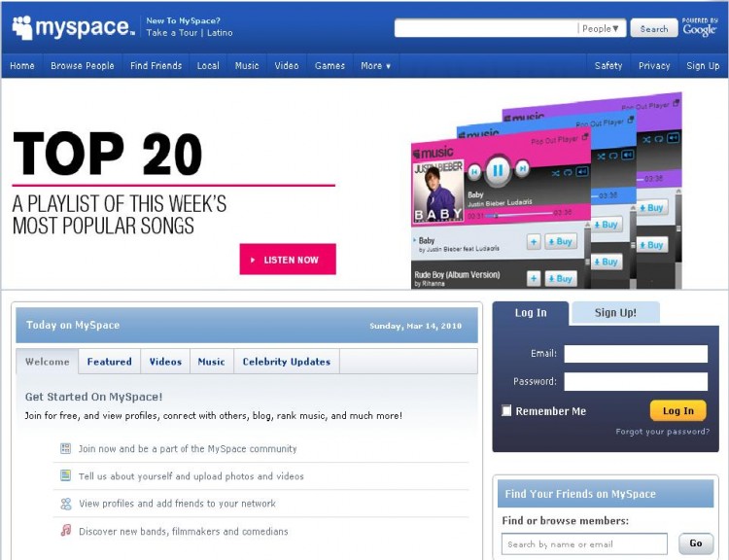Click the yellow Log In button
729x560 pixels.
coord(677,410)
